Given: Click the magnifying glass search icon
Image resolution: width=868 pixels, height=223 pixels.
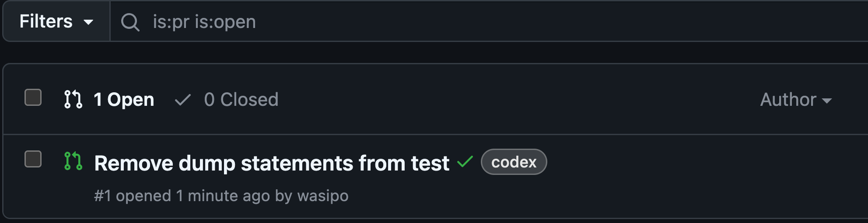Looking at the screenshot, I should [130, 22].
